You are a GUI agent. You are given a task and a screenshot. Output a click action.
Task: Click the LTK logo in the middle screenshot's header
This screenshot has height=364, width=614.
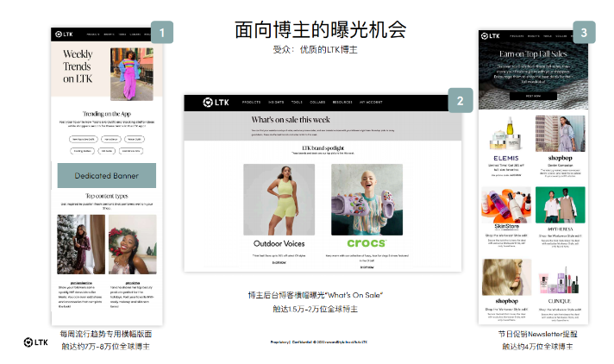pyautogui.click(x=216, y=103)
